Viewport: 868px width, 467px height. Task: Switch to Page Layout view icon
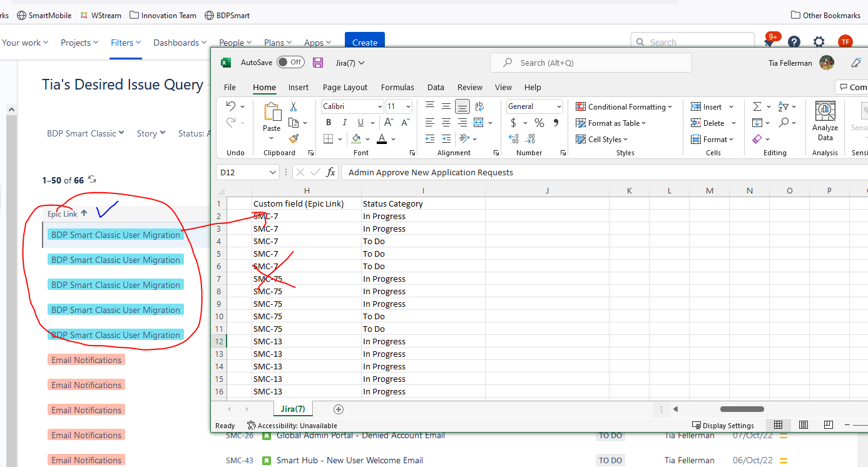804,425
